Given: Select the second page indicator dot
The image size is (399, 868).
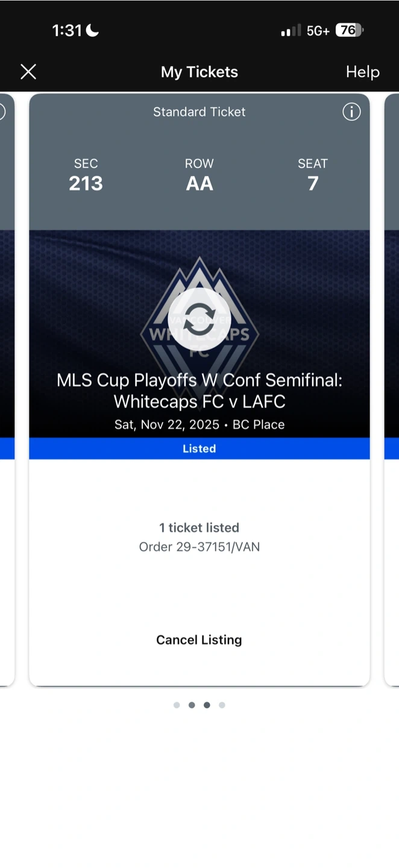Looking at the screenshot, I should (192, 705).
